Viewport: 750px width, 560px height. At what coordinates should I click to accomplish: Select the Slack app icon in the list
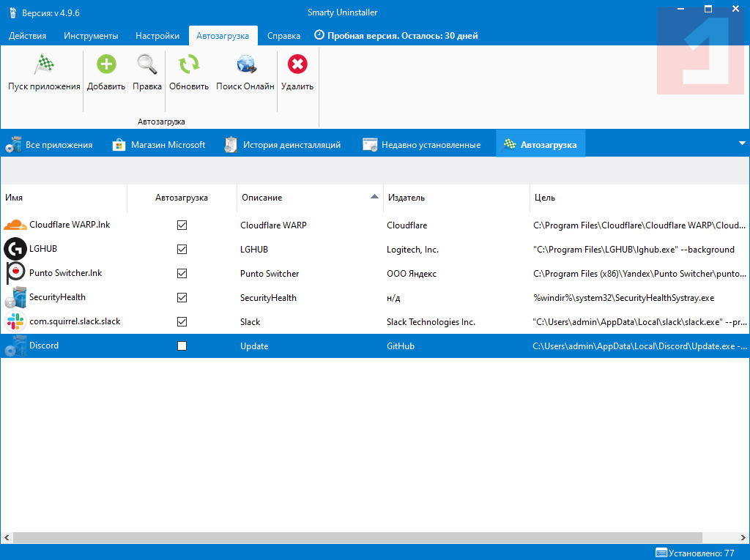pyautogui.click(x=15, y=321)
